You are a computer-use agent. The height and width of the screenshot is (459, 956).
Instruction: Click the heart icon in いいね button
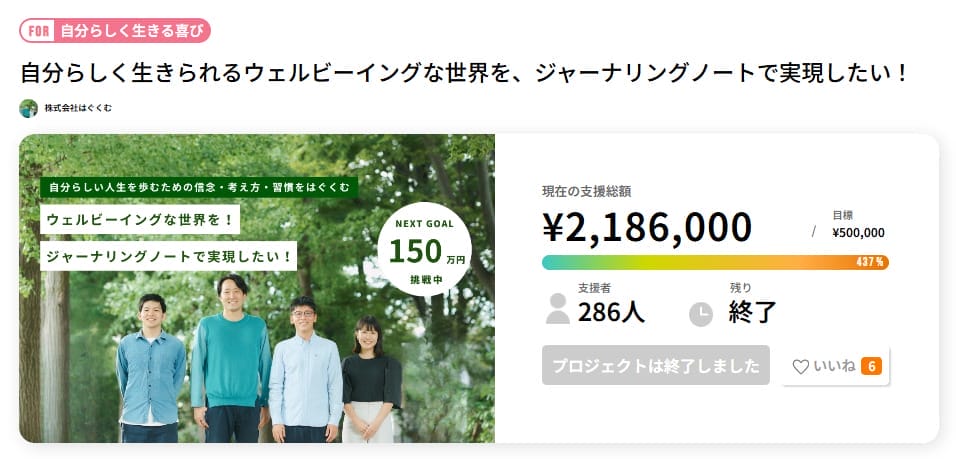[800, 367]
